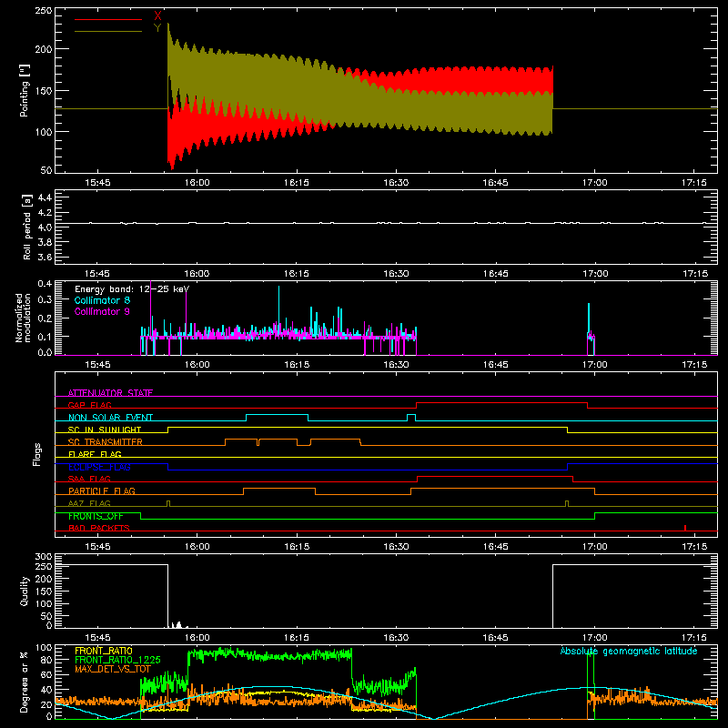Click the green FRONTS_OFF label
Screen dimensions: 728x728
coord(96,516)
